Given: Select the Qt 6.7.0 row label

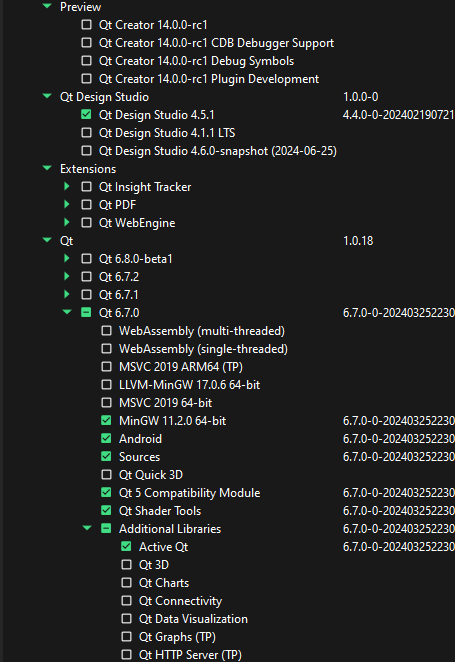Looking at the screenshot, I should (x=119, y=313).
